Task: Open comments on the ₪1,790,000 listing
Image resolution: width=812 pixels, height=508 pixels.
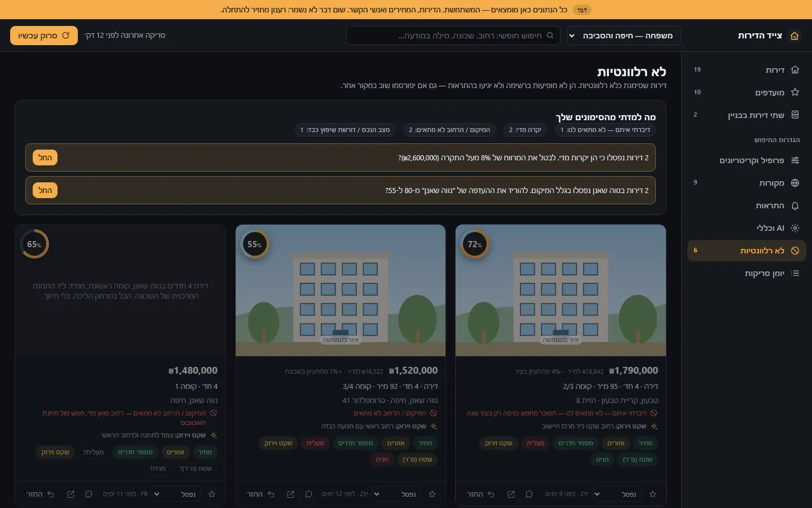Action: 529,494
